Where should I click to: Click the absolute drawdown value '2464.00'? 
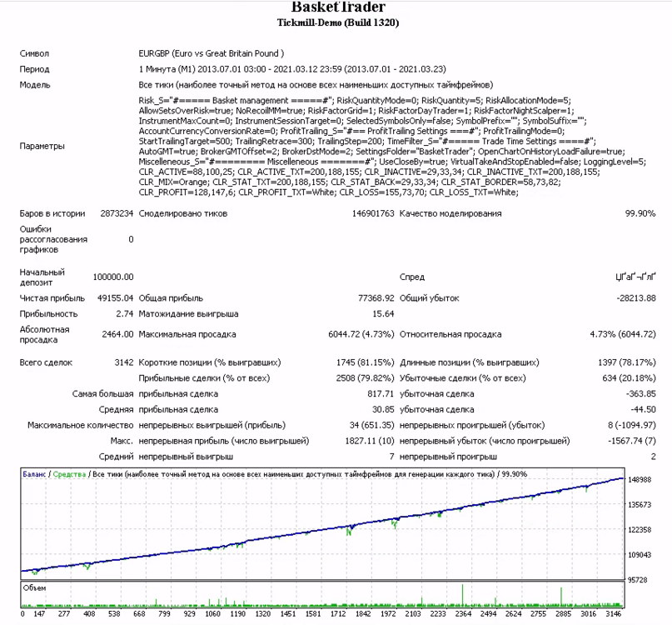point(118,334)
